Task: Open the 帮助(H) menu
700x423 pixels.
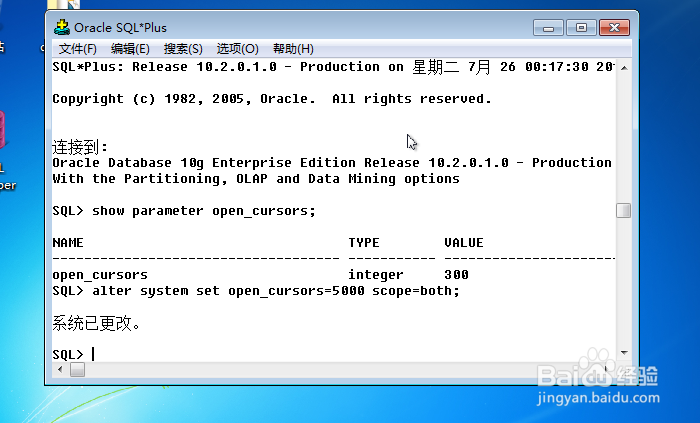Action: point(293,49)
